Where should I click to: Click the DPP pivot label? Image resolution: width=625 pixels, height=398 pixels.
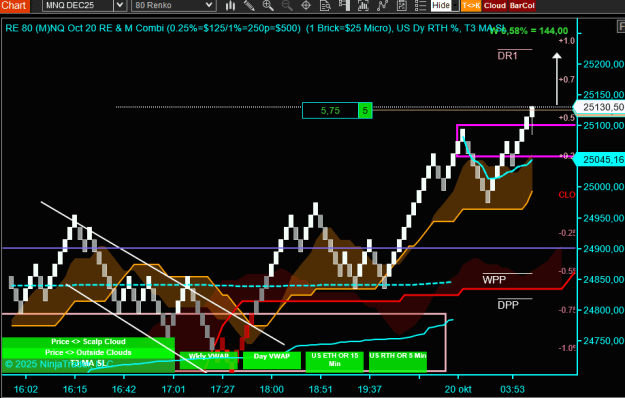click(x=508, y=305)
